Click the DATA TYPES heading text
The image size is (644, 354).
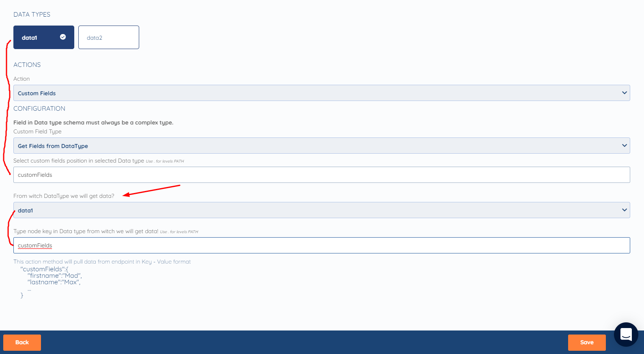click(32, 14)
